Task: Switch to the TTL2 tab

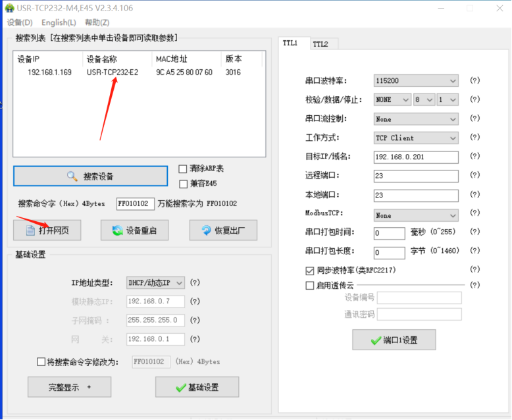Action: pos(320,44)
